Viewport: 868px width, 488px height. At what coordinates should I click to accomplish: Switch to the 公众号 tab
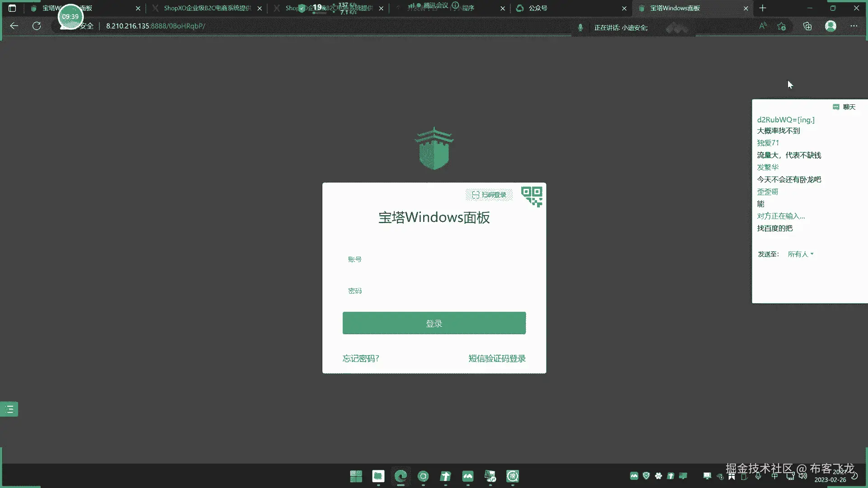click(538, 8)
